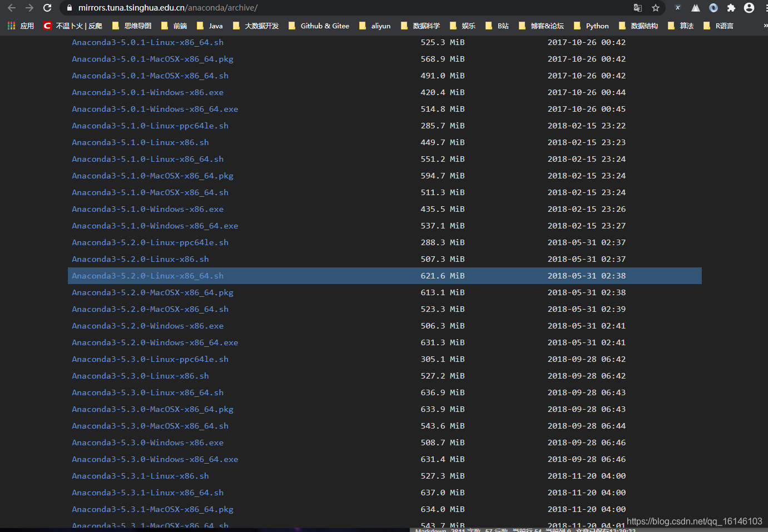This screenshot has width=768, height=532.
Task: Open the Java bookmark folder
Action: pyautogui.click(x=210, y=26)
